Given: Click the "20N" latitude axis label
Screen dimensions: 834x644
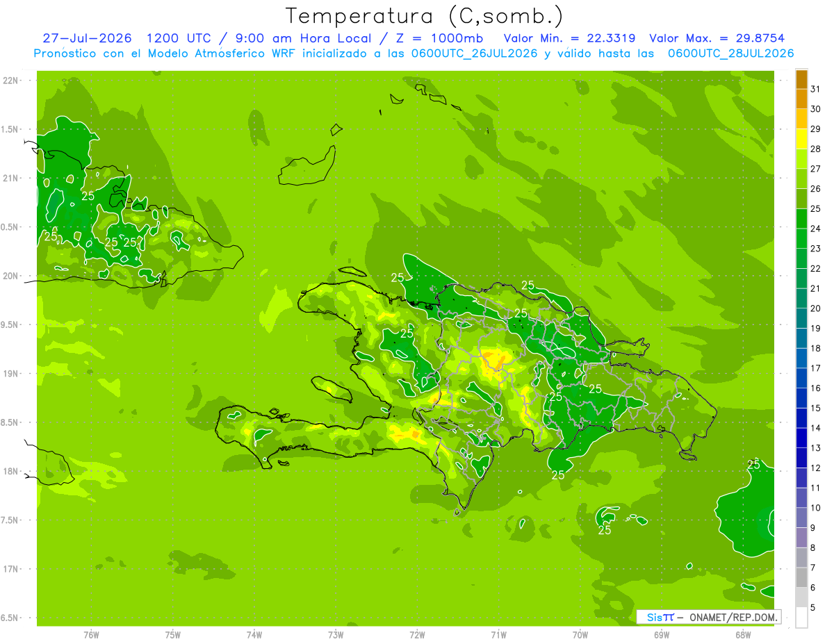Looking at the screenshot, I should tap(11, 276).
